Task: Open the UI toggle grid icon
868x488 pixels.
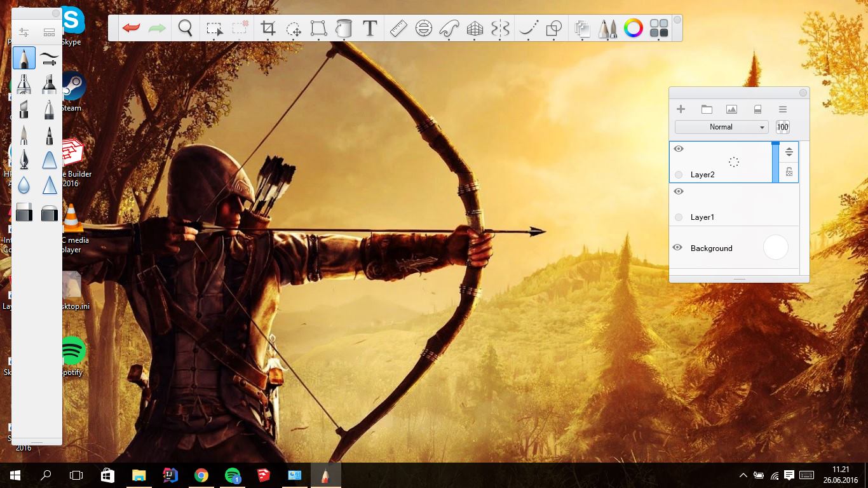Action: point(659,28)
